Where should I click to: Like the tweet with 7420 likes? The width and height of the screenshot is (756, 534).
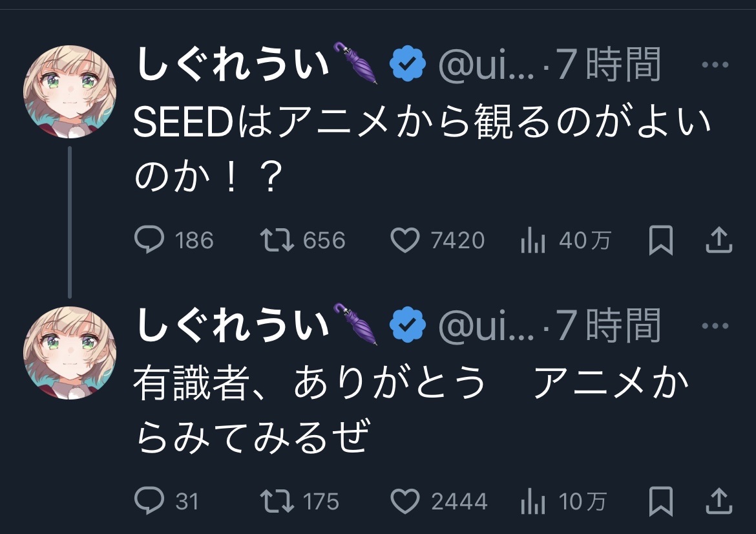(405, 240)
